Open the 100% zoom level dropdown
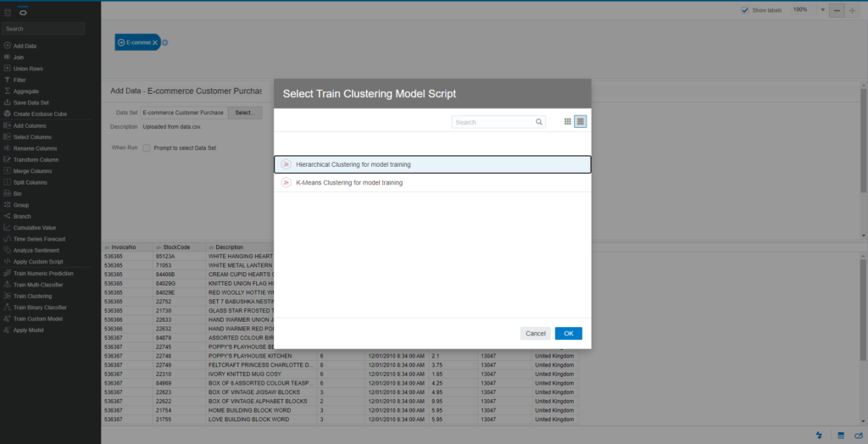The height and width of the screenshot is (444, 868). [822, 10]
